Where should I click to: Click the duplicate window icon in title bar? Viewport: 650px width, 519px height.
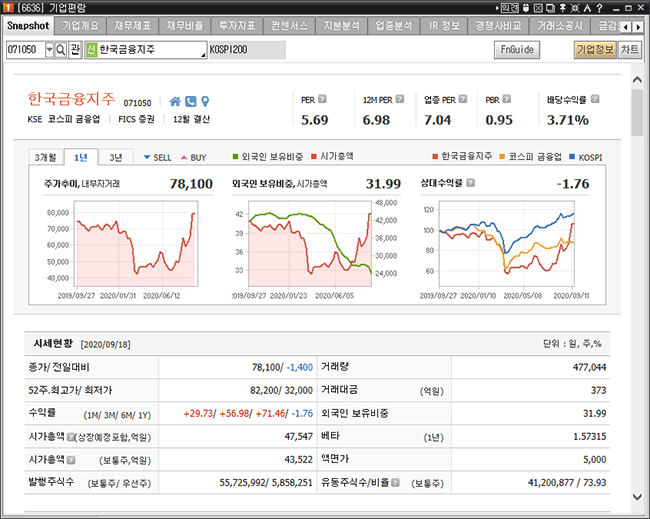550,8
